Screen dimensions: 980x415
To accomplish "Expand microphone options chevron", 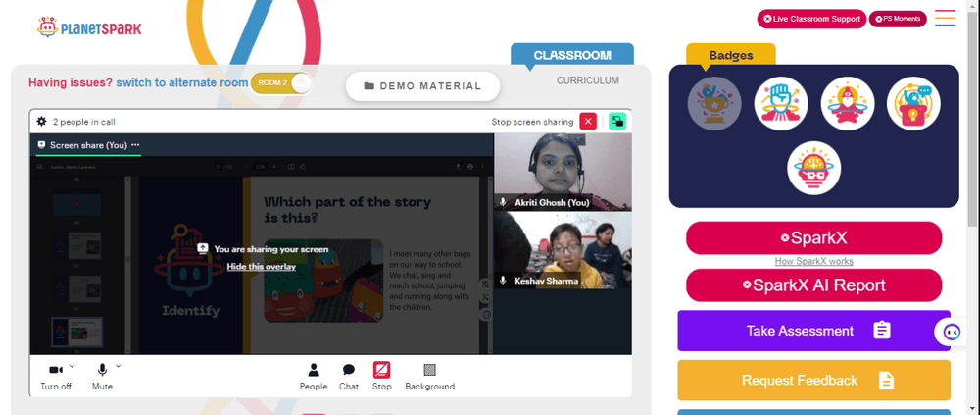I will coord(119,366).
